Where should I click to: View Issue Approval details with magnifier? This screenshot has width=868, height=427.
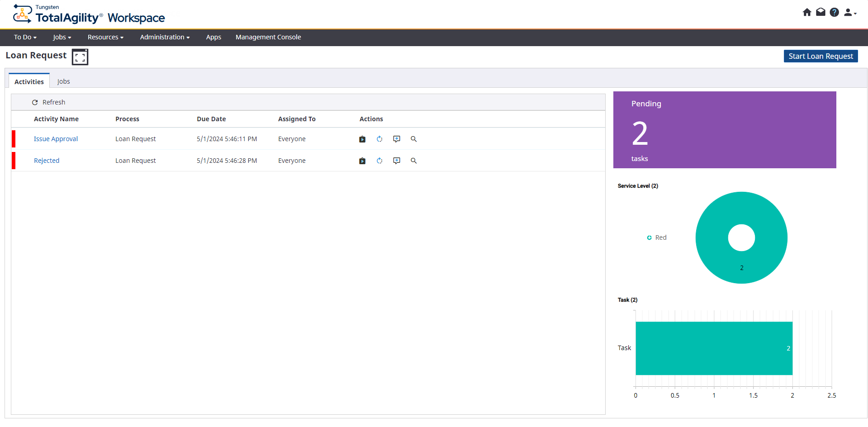(413, 139)
